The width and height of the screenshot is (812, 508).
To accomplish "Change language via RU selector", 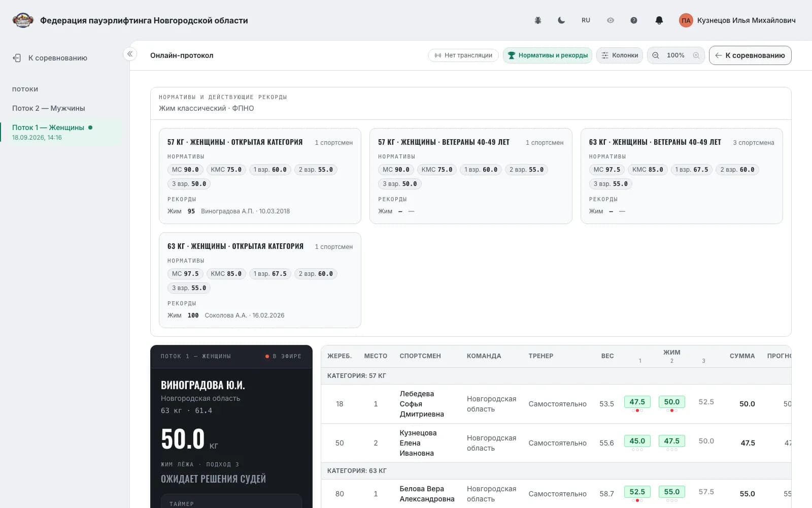I will [x=586, y=20].
